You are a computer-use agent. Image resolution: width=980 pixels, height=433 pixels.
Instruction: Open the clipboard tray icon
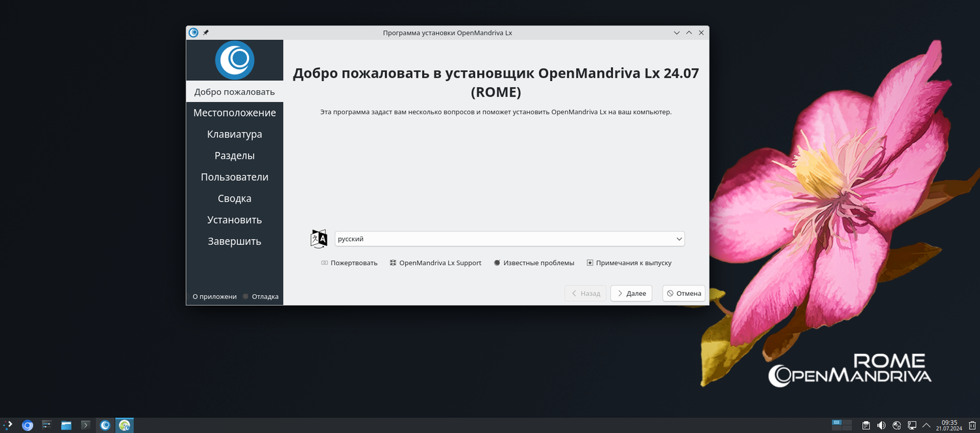[x=866, y=425]
